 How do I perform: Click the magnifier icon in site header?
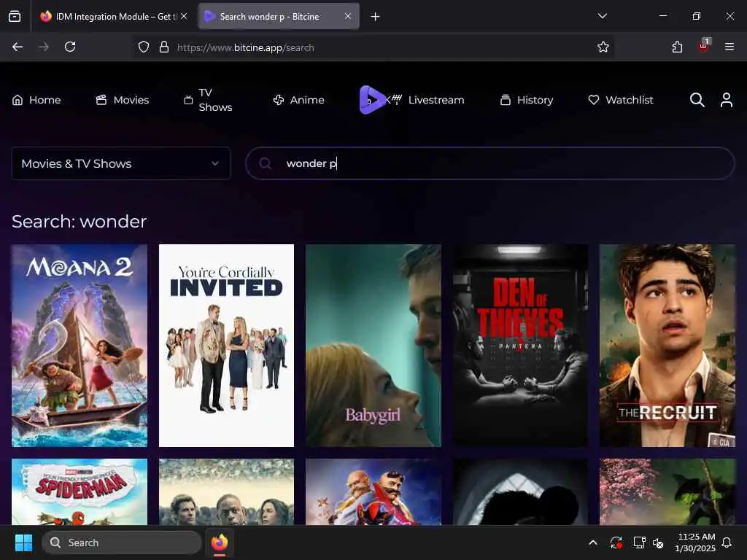(x=697, y=99)
